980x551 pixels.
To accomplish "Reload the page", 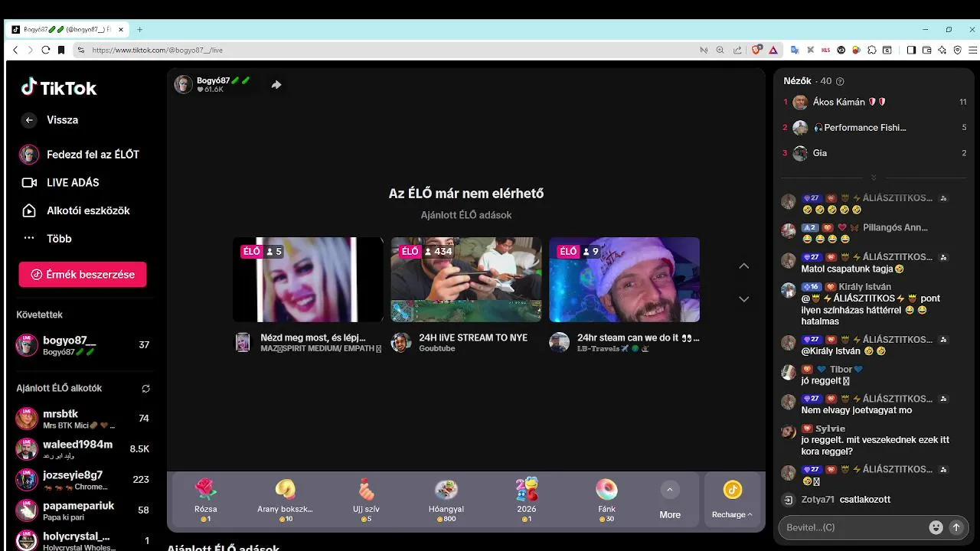I will point(45,50).
